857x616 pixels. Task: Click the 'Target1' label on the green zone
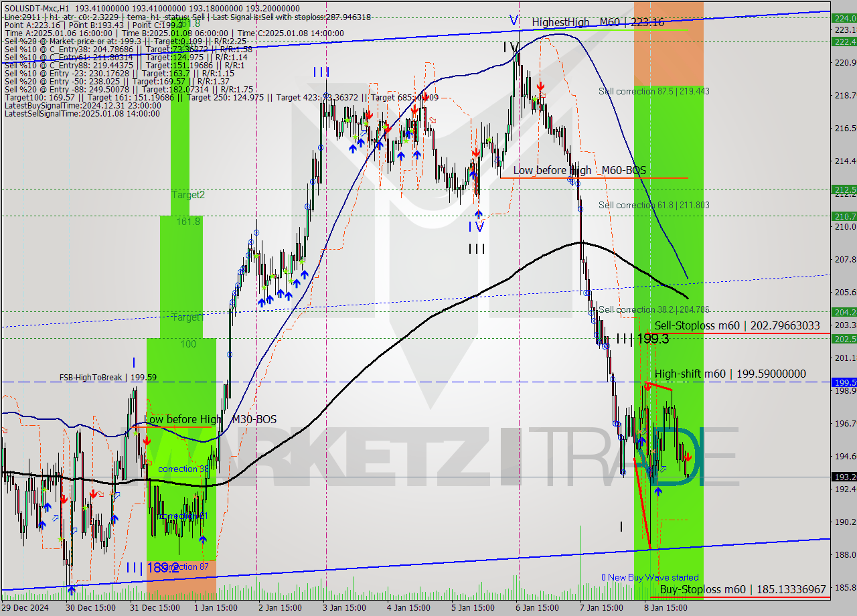(x=188, y=317)
